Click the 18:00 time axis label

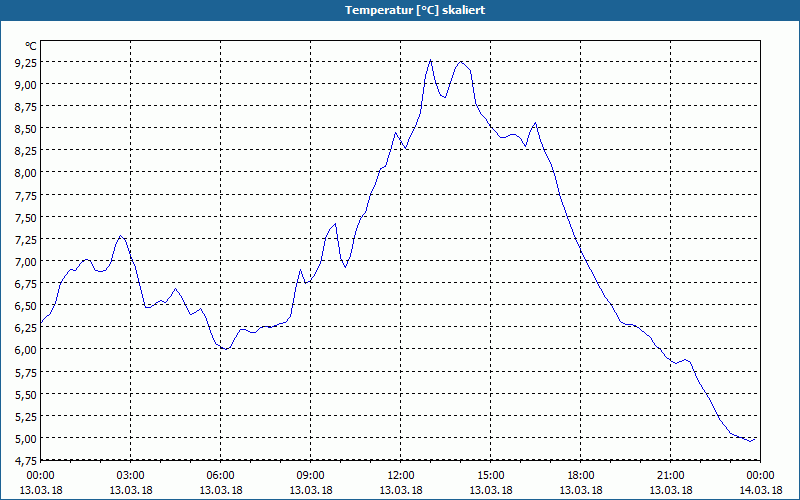[x=581, y=476]
